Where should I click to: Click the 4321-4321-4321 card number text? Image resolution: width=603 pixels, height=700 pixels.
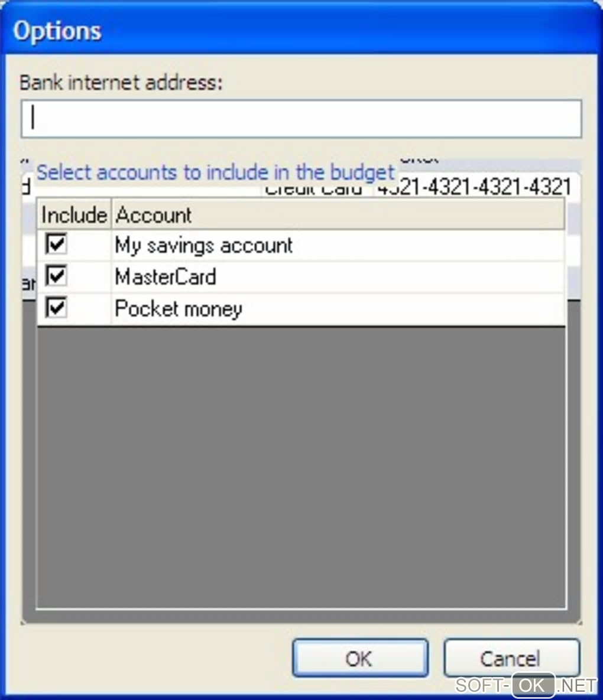pos(474,187)
